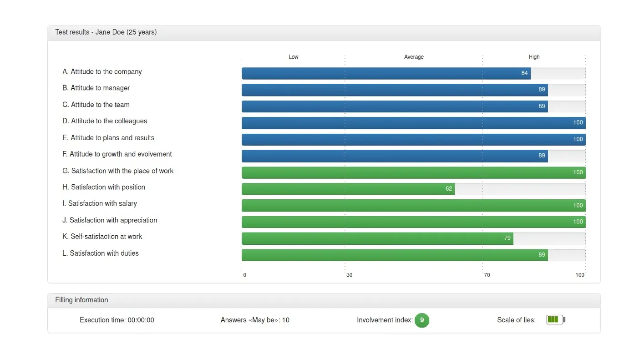619x364 pixels.
Task: Click the Attitude to the company bar
Action: (x=386, y=73)
